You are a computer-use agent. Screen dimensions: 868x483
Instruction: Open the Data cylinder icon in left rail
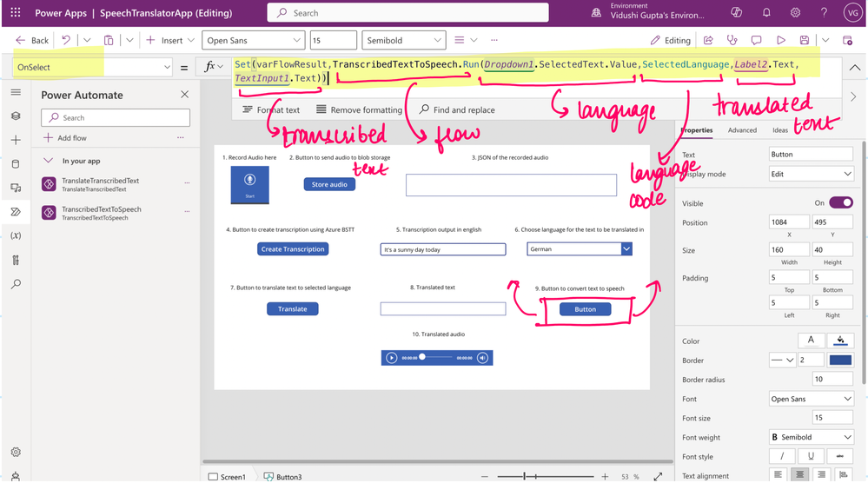click(x=16, y=164)
